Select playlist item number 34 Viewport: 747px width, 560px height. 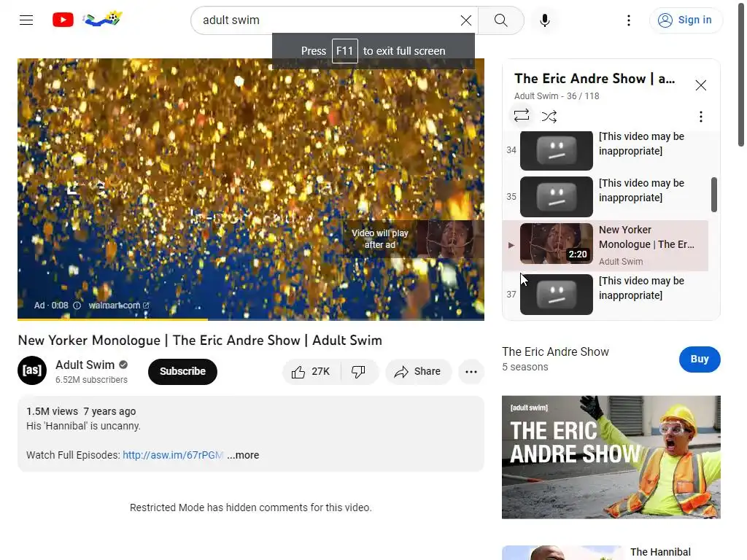[x=605, y=150]
